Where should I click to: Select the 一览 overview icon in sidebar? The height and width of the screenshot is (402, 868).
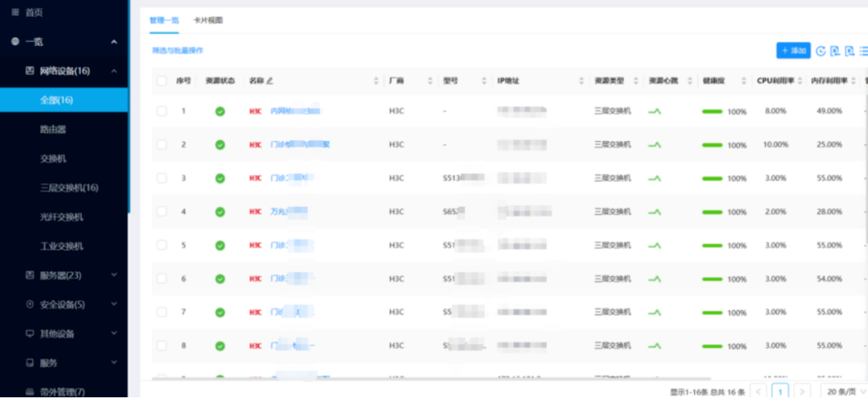[x=13, y=41]
